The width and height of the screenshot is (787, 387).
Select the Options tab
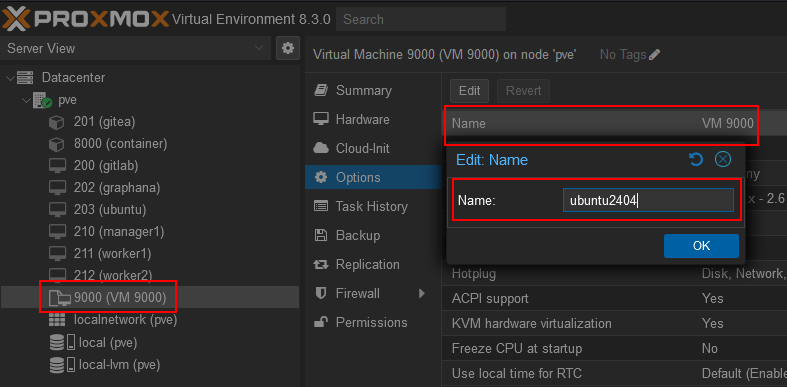coord(373,177)
